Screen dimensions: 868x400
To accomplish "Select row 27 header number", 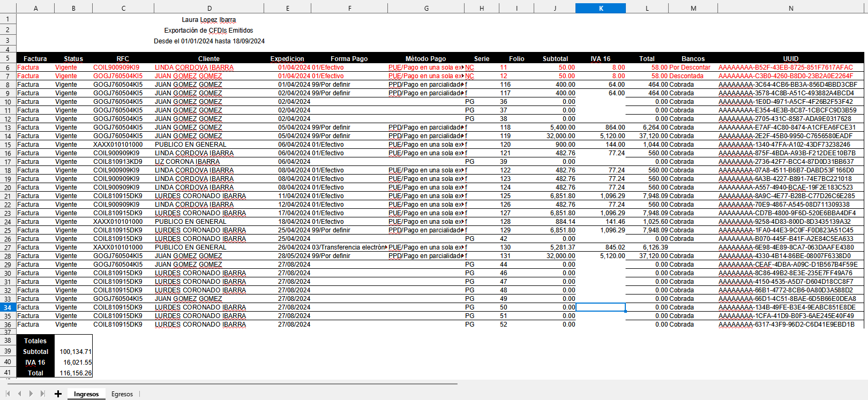I will 8,247.
